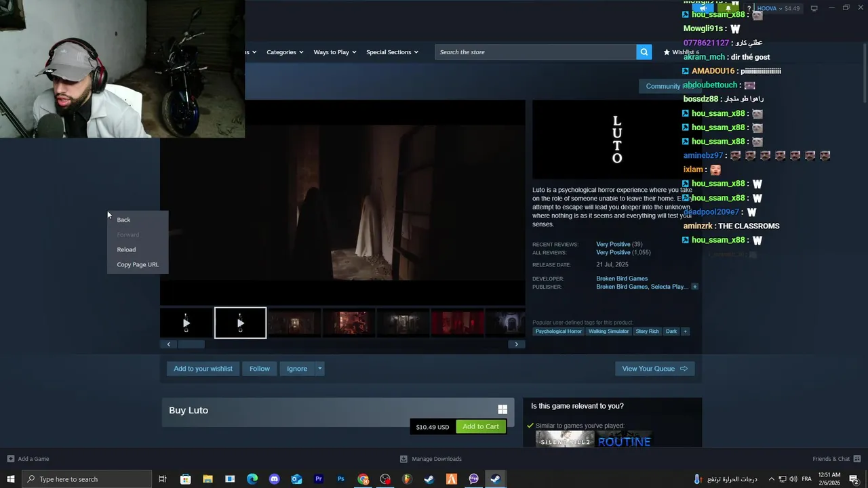Image resolution: width=868 pixels, height=488 pixels.
Task: Open Friends & Chat icon
Action: point(858,459)
